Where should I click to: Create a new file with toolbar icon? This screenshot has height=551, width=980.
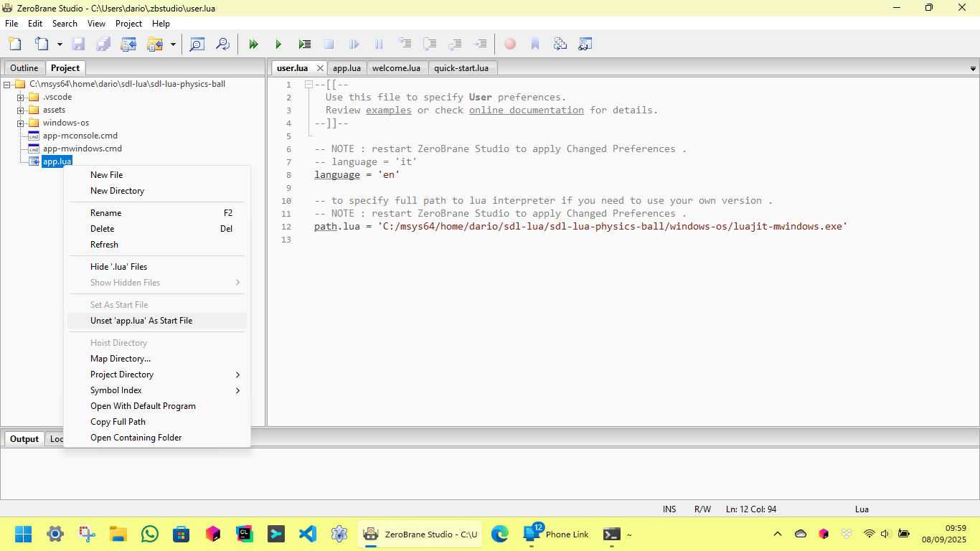point(15,44)
